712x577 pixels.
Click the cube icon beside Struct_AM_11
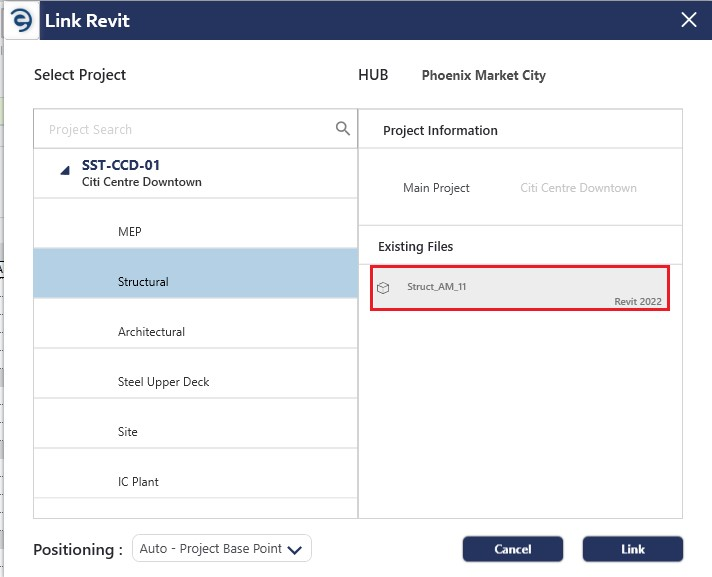(x=383, y=288)
